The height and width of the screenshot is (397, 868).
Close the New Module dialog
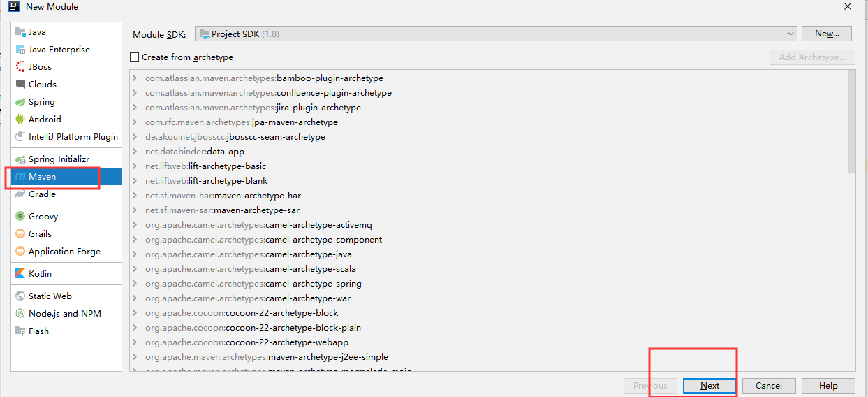point(848,7)
